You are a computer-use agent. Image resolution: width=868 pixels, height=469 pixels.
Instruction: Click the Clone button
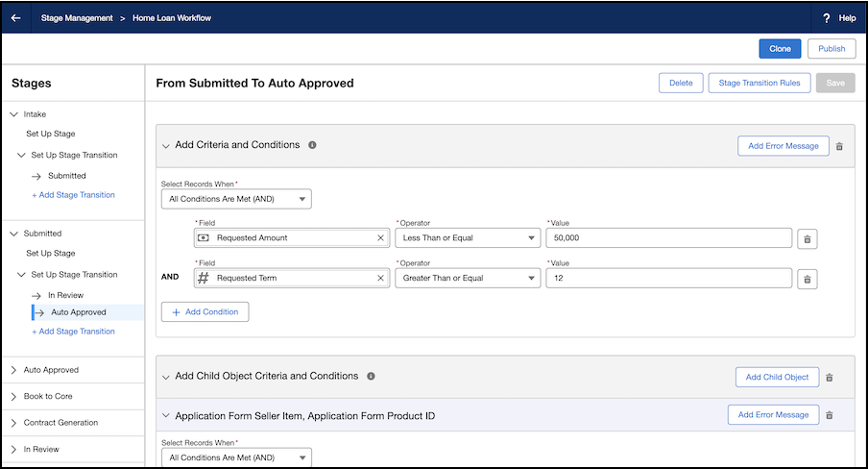coord(780,49)
